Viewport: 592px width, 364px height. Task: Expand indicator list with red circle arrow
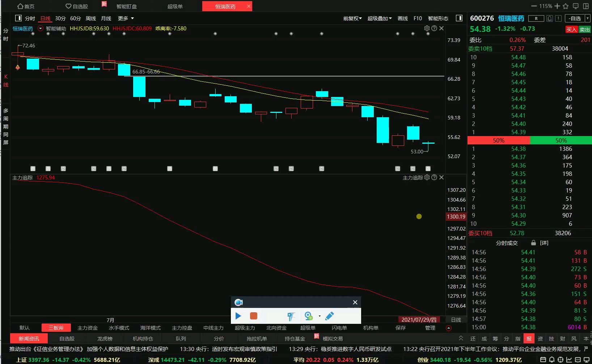(449, 328)
